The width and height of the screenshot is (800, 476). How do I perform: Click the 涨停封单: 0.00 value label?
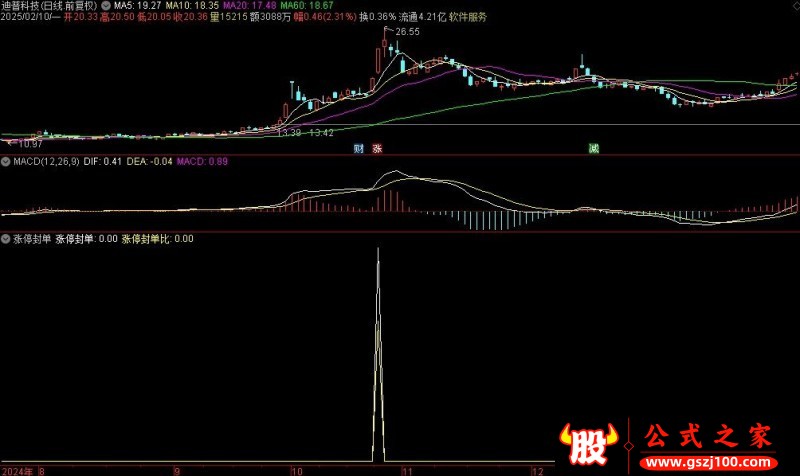point(86,239)
